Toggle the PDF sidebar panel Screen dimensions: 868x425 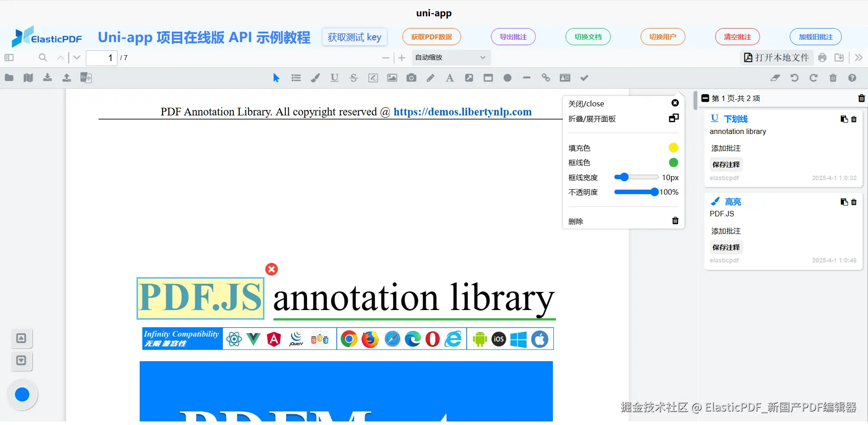[9, 57]
